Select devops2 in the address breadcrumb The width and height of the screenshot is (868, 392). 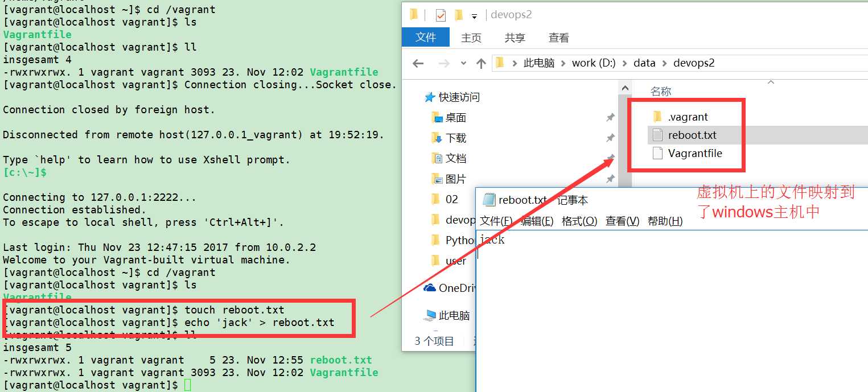694,63
